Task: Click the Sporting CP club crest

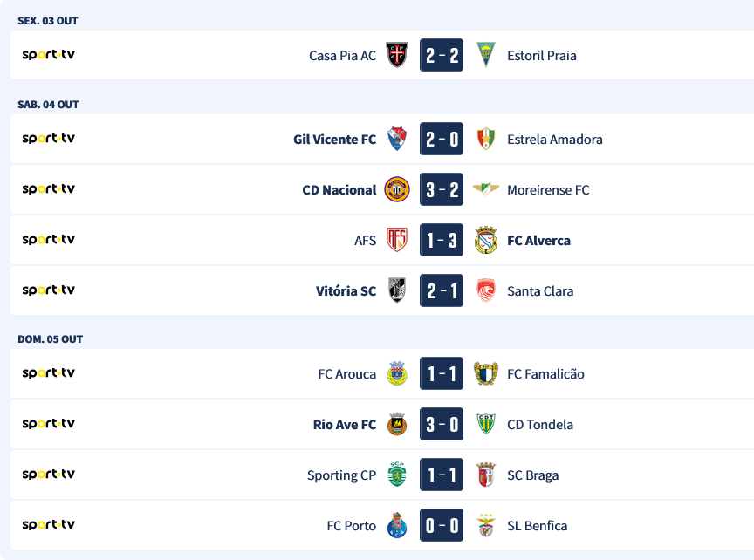Action: click(x=397, y=475)
